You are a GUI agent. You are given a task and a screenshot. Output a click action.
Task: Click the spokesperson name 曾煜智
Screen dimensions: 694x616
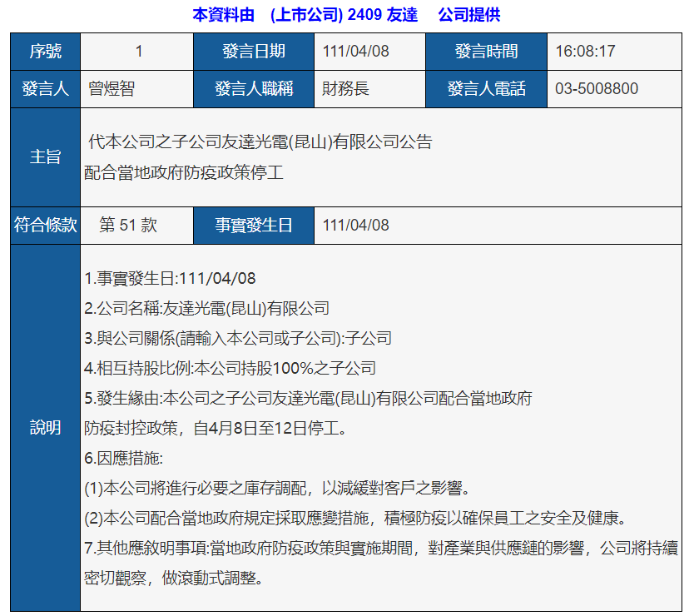coord(112,89)
